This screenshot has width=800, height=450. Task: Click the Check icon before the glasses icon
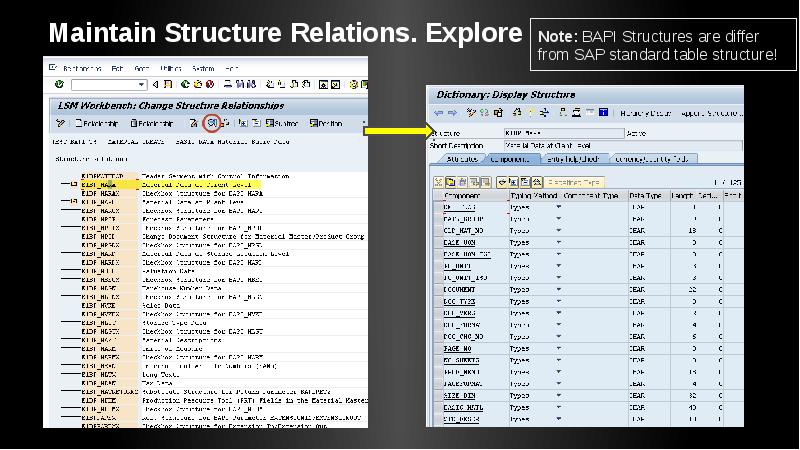193,123
